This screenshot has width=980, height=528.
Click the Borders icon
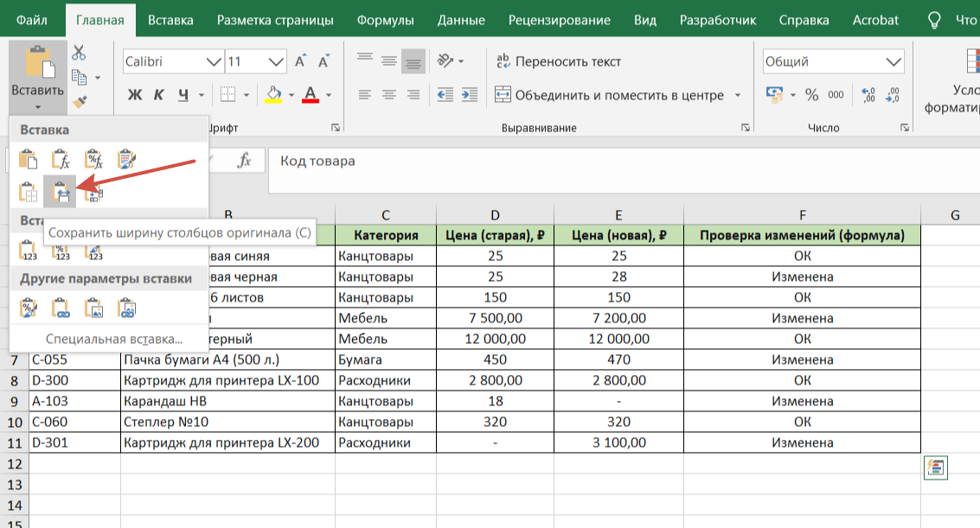(x=228, y=95)
